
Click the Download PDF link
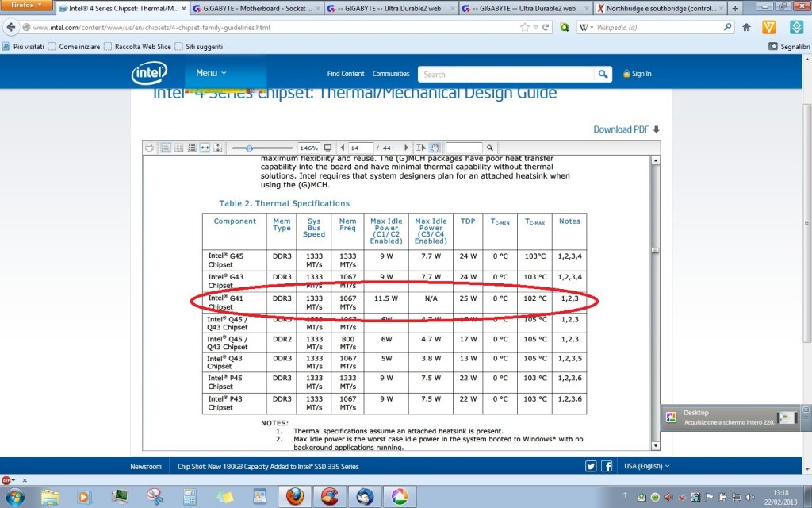point(626,129)
